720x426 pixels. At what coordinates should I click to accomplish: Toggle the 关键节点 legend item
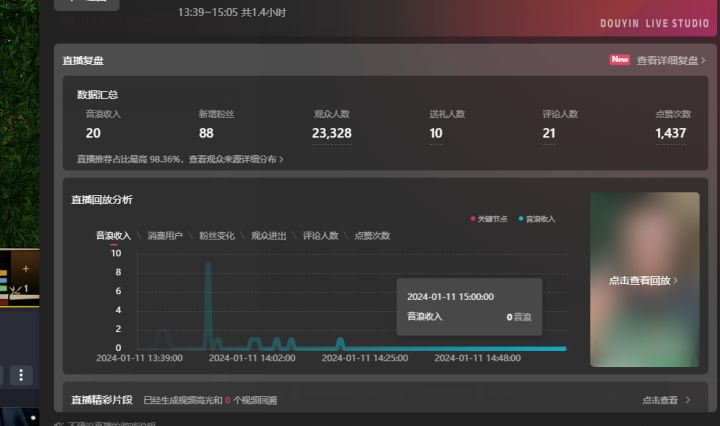489,219
